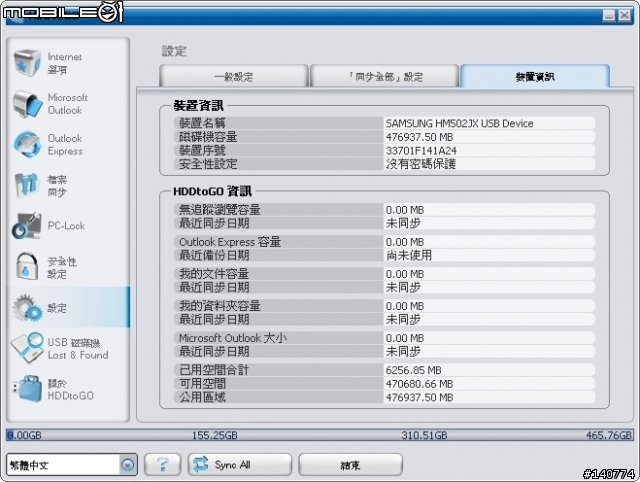Close the HDDtoGO window
640x482 pixels.
[624, 16]
